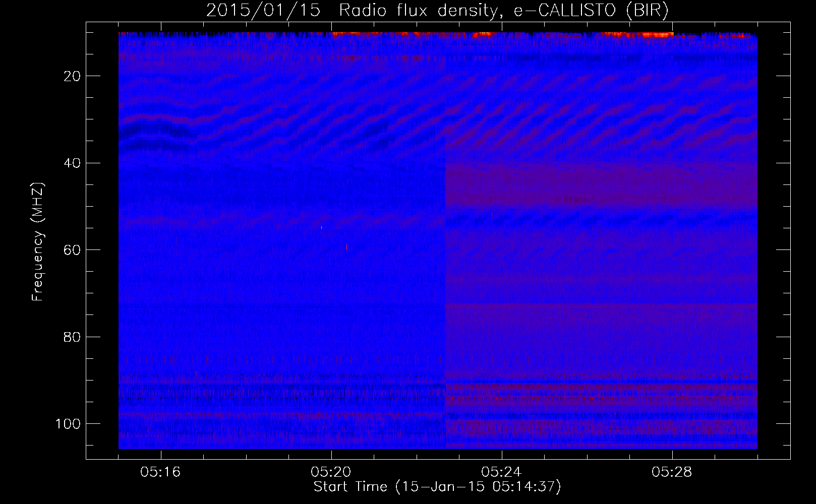816x504 pixels.
Task: Click the 05:20 time tick label
Action: click(x=331, y=472)
